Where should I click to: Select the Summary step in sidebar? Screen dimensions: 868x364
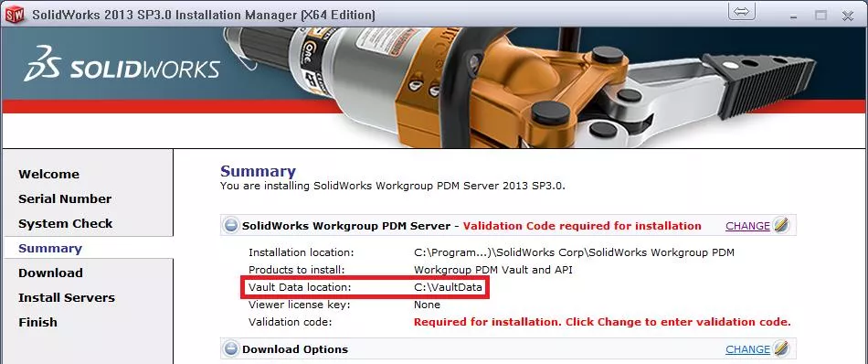point(50,248)
